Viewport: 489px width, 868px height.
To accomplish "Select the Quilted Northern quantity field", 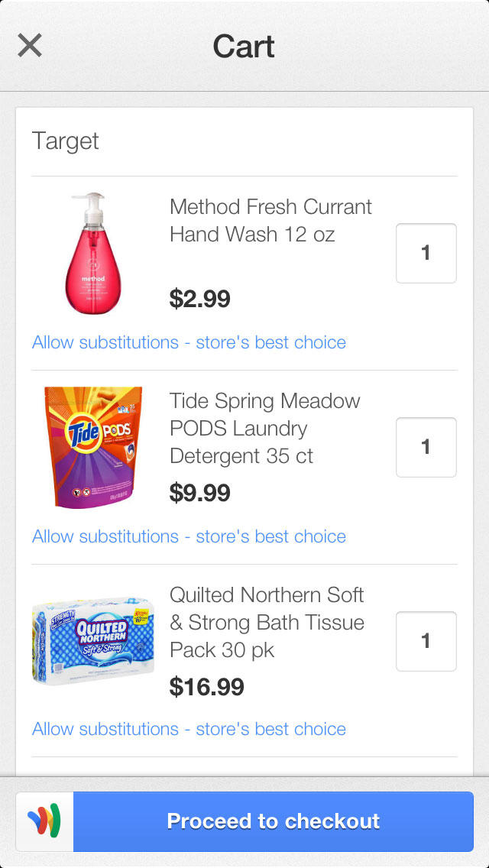I will pyautogui.click(x=426, y=641).
